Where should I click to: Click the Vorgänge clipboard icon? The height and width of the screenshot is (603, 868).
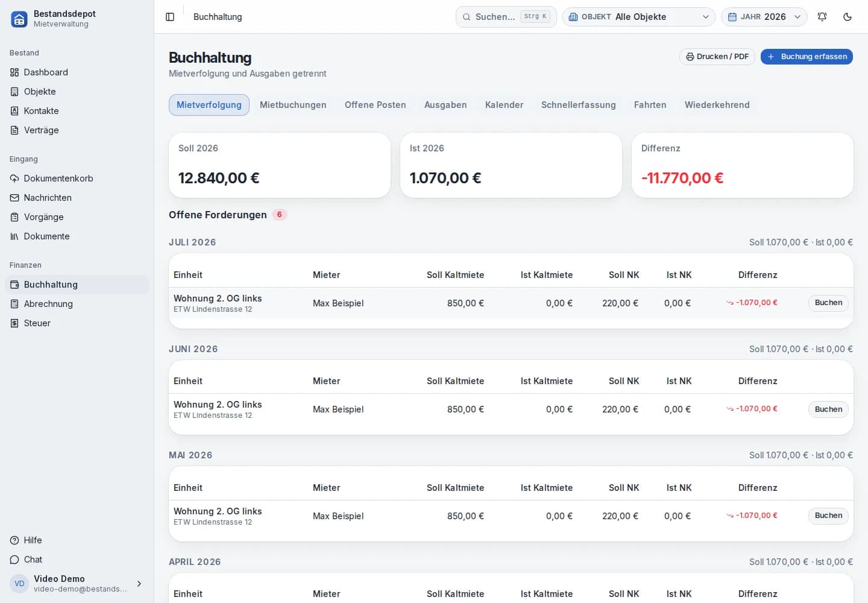click(14, 217)
